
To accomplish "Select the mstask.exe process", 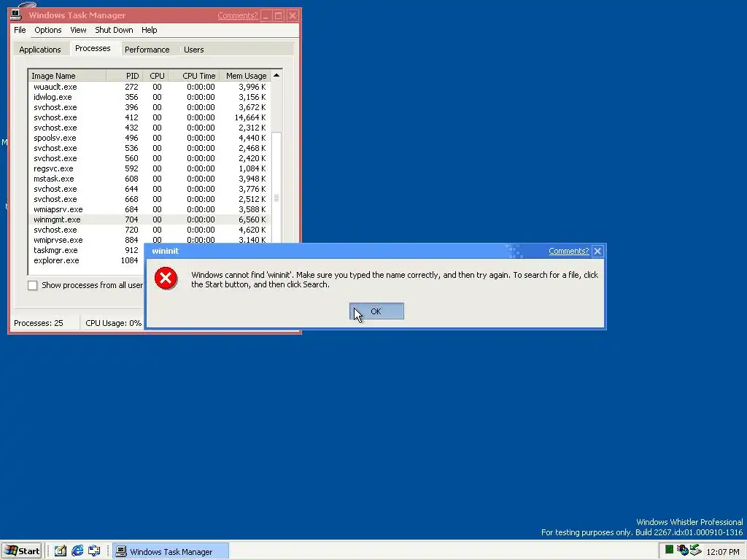I will pos(150,179).
